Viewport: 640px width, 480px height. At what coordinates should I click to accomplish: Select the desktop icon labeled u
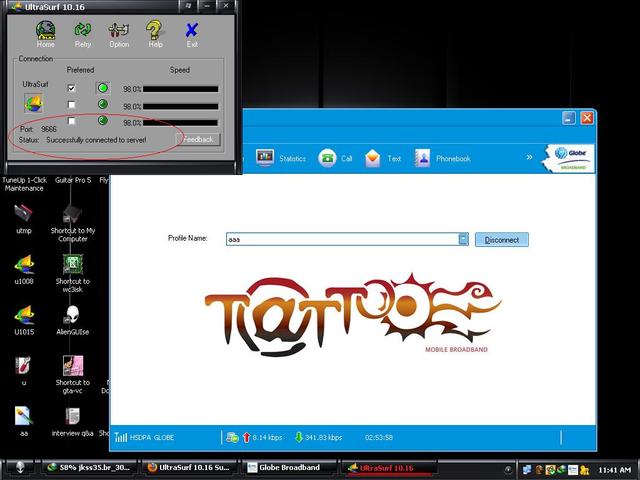click(x=24, y=371)
